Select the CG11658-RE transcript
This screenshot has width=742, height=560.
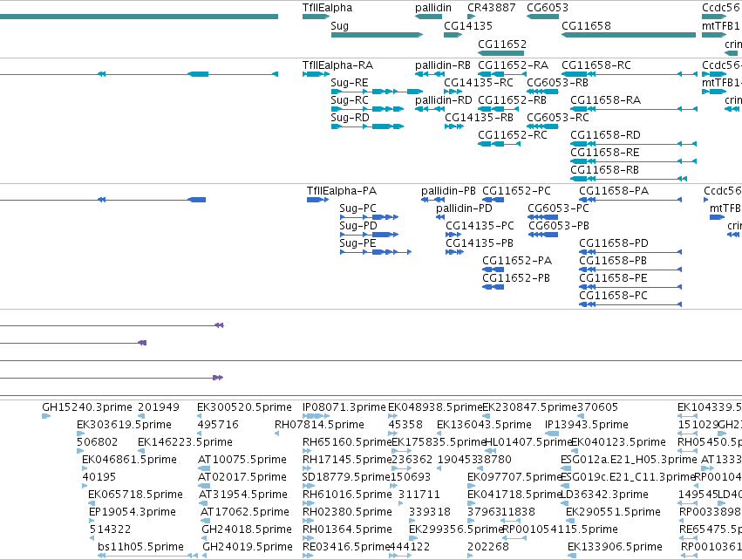coord(634,161)
